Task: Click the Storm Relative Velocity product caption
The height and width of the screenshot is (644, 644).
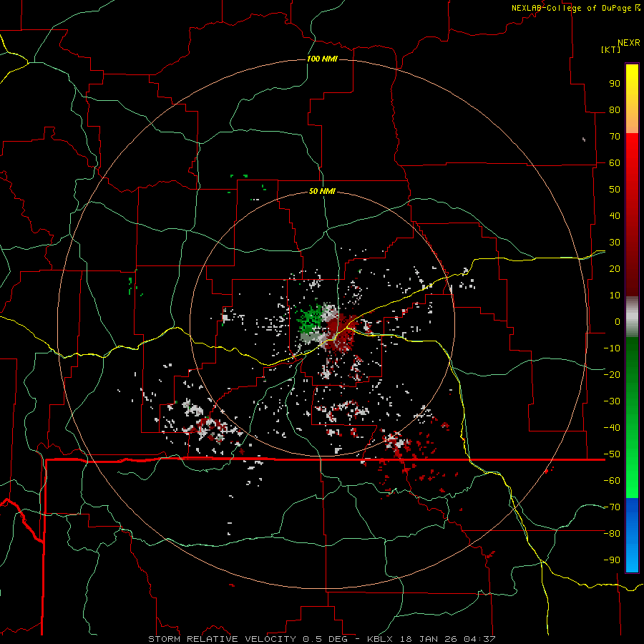Action: (x=321, y=639)
